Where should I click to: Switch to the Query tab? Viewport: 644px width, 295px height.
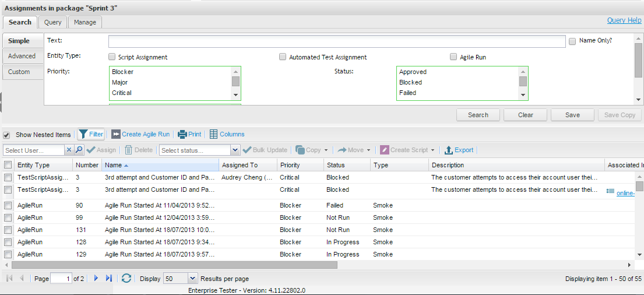(x=52, y=22)
